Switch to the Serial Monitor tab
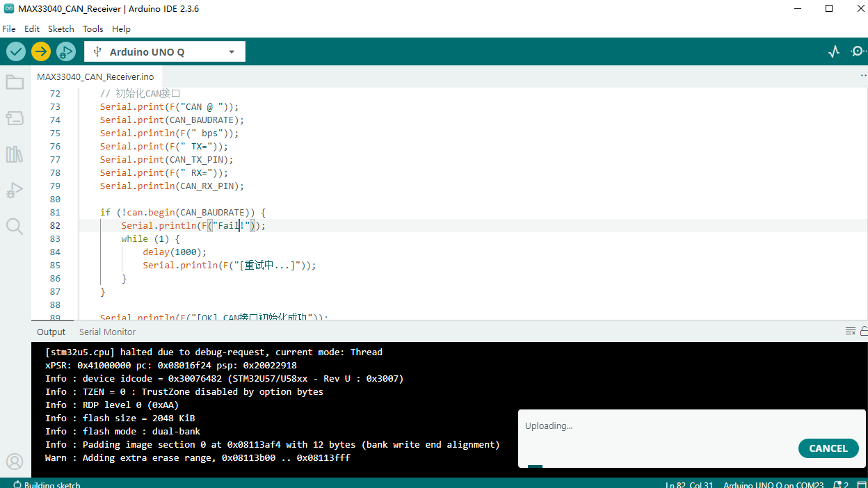Image resolution: width=868 pixels, height=488 pixels. point(108,332)
